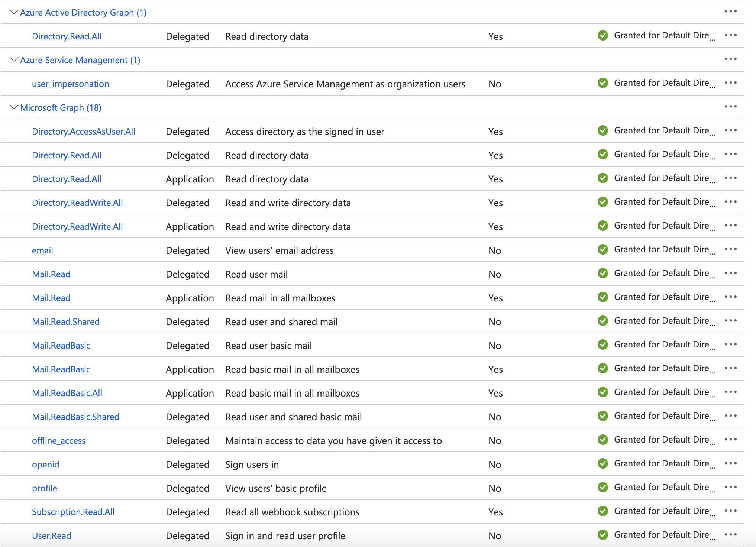Open the ellipsis menu on Mail.ReadBasic.All row
Viewport: 756px width, 547px height.
[x=730, y=392]
